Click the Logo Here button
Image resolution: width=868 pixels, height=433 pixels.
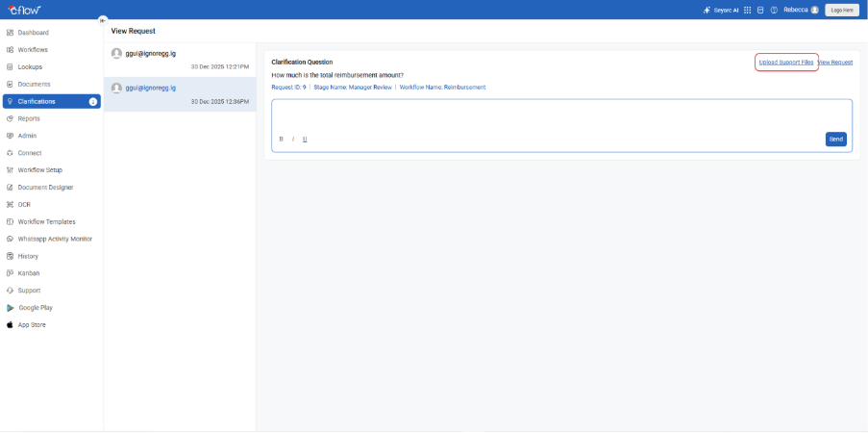(842, 10)
